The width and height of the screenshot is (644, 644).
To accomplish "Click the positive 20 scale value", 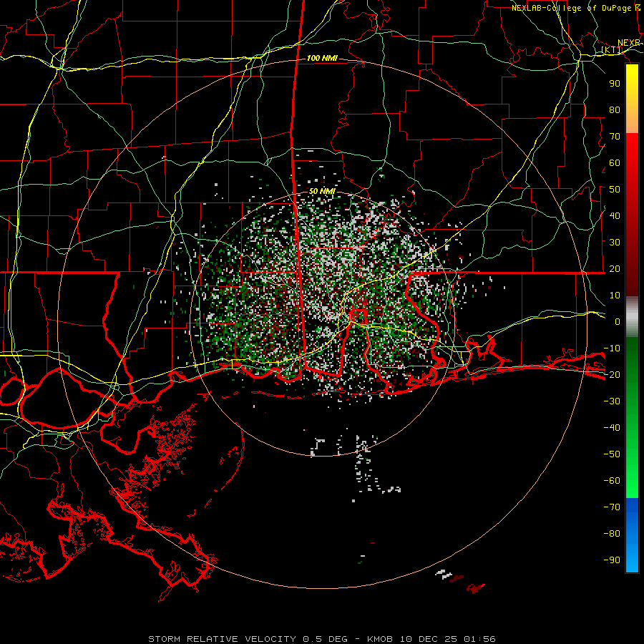I will tap(615, 268).
